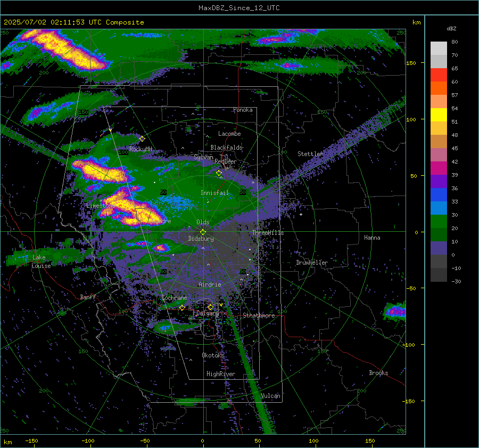Screen dimensions: 479x448
Task: Select the red 60–65 dBZ legend swatch
Action: coord(439,75)
